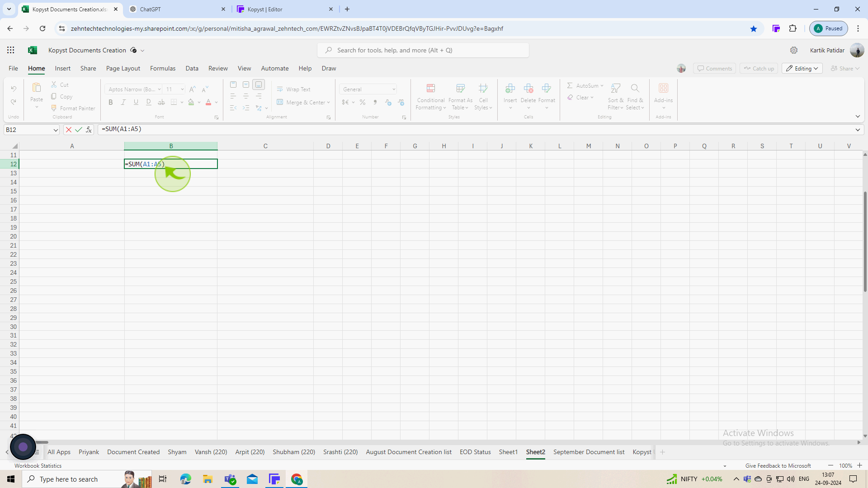Click the Redo arrow icon
The height and width of the screenshot is (488, 868).
14,102
